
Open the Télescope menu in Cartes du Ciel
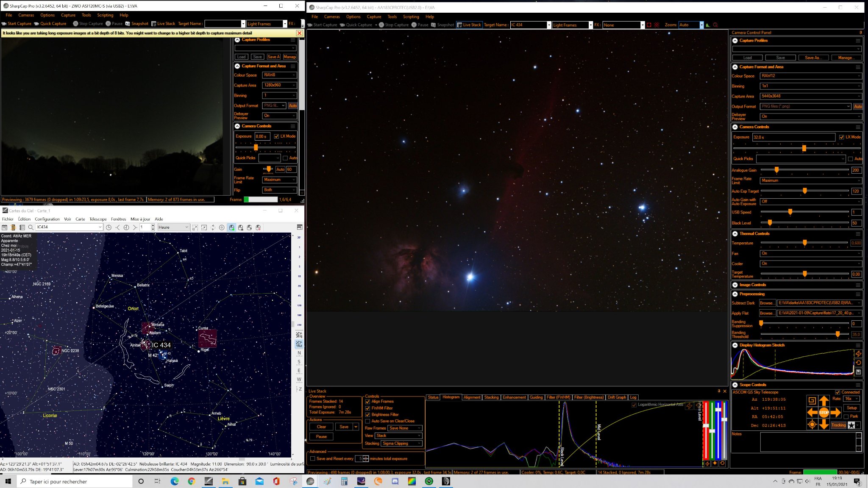tap(98, 219)
